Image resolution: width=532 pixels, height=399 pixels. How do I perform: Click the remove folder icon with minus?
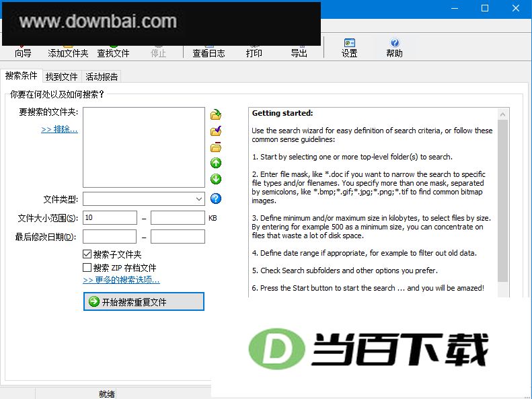216,147
